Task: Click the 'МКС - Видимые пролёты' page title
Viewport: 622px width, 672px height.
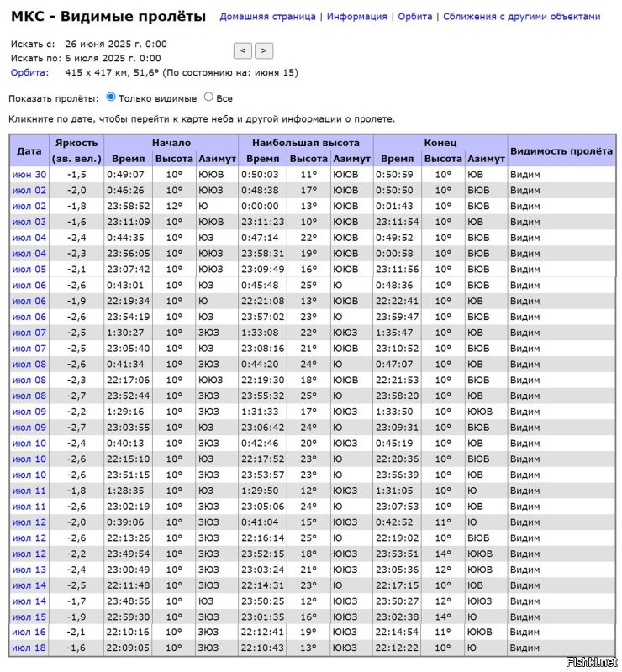Action: tap(108, 16)
